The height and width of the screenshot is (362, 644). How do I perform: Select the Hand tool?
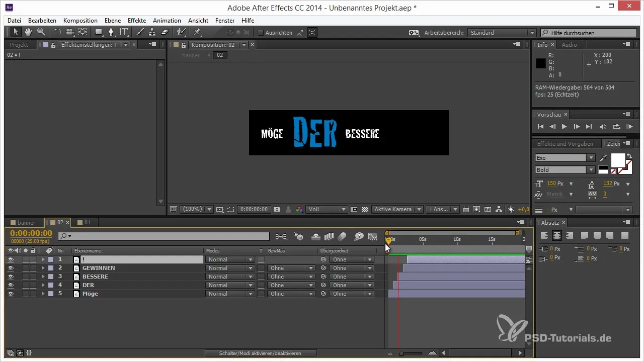click(28, 32)
